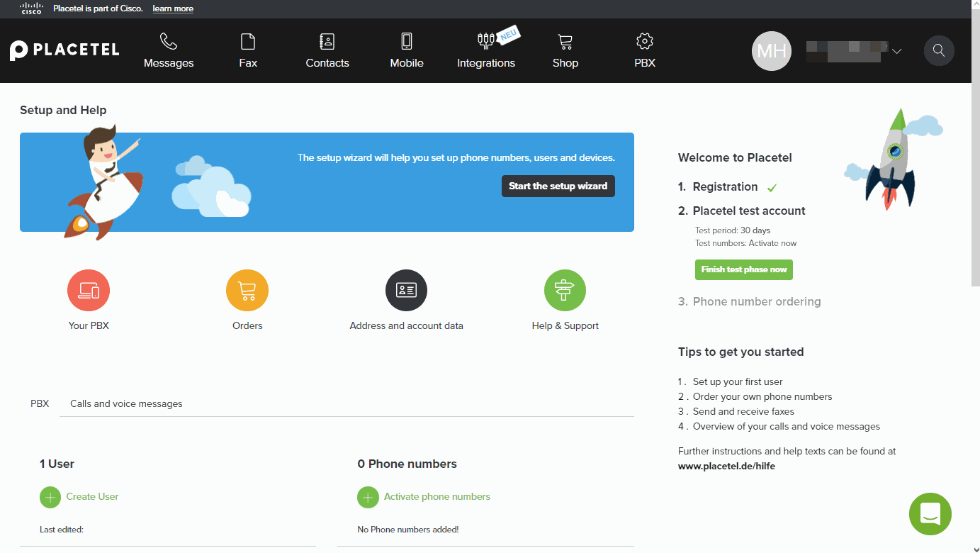Screen dimensions: 980x553
Task: Click the Placetel logo in the header
Action: point(64,50)
